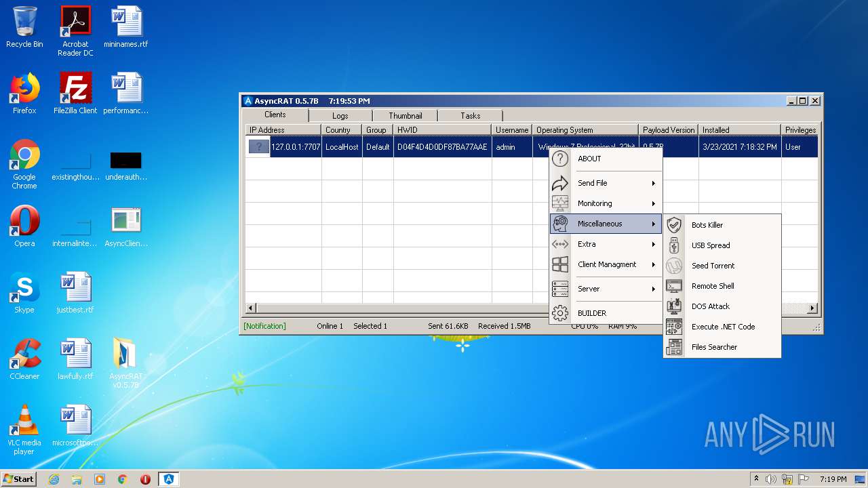Click the Seed Torrent icon
The height and width of the screenshot is (488, 868).
pyautogui.click(x=674, y=266)
